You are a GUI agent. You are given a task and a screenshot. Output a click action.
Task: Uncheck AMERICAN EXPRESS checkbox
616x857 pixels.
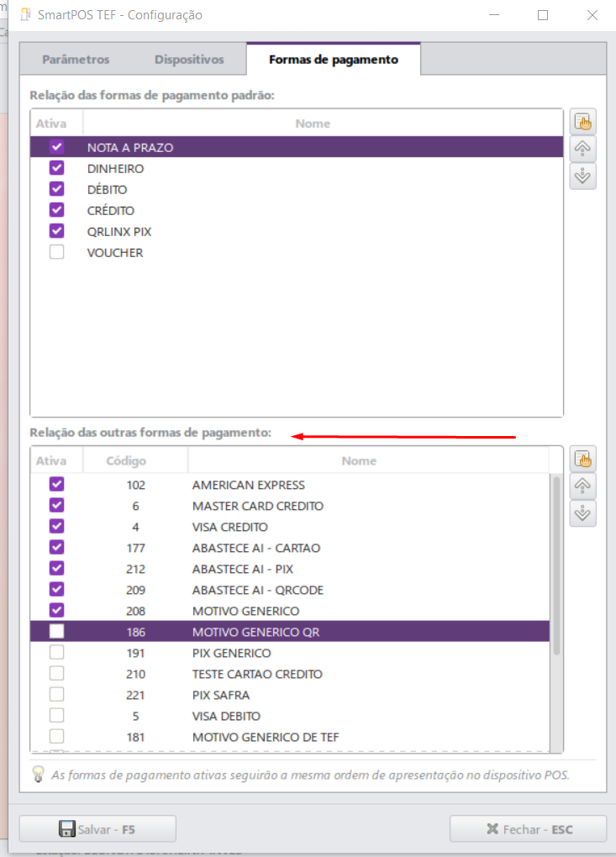click(x=56, y=484)
